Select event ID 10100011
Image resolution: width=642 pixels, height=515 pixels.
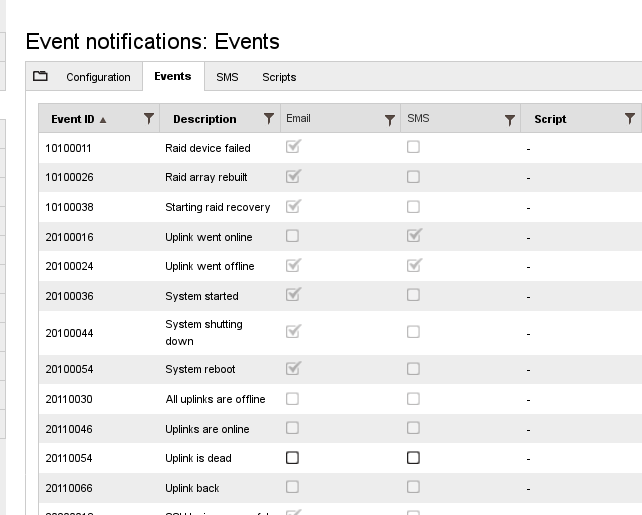68,148
